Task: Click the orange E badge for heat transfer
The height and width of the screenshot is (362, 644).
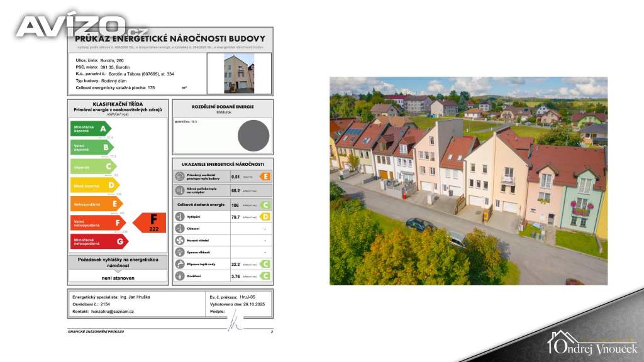Action: tap(265, 177)
